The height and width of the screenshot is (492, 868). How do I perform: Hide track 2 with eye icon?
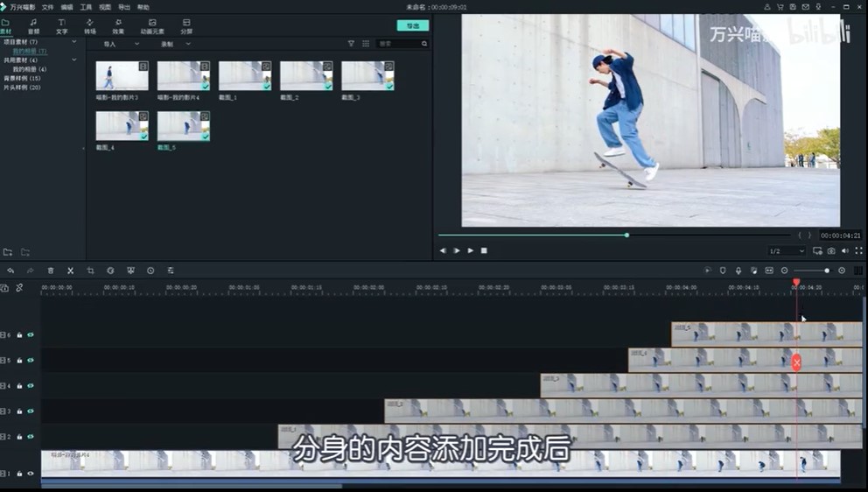click(x=31, y=437)
